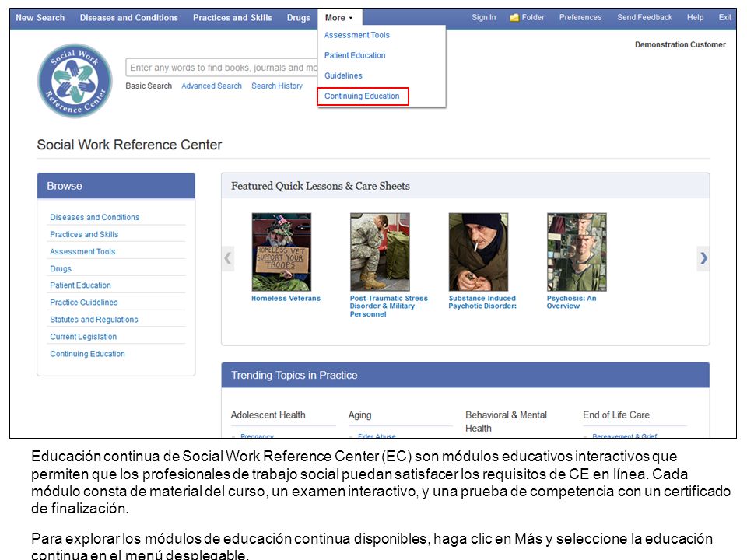Click Behavioral & Mental Health topic heading
The height and width of the screenshot is (560, 747).
click(506, 422)
